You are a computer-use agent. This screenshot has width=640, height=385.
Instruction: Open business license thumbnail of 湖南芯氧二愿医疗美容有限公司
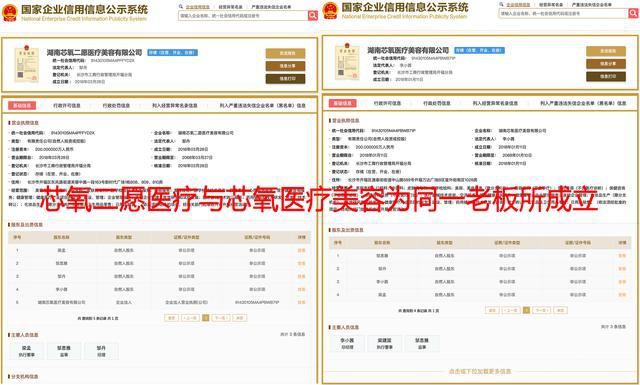click(x=27, y=64)
